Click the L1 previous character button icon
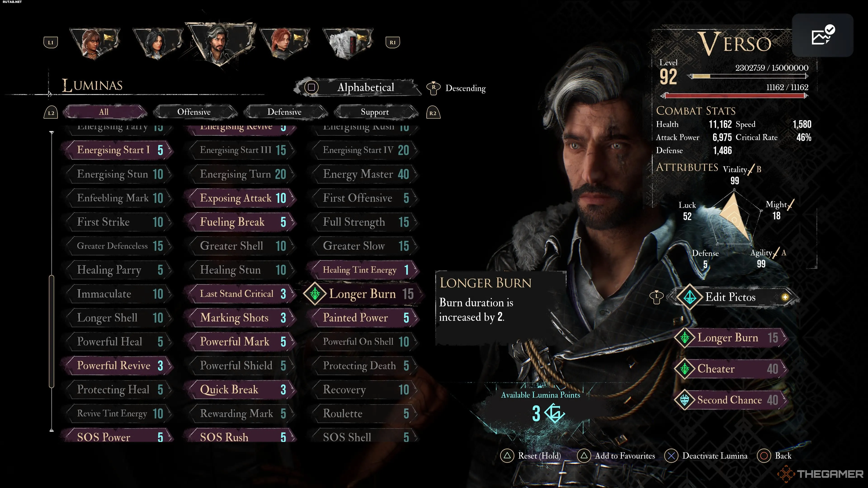This screenshot has height=488, width=868. (x=51, y=42)
